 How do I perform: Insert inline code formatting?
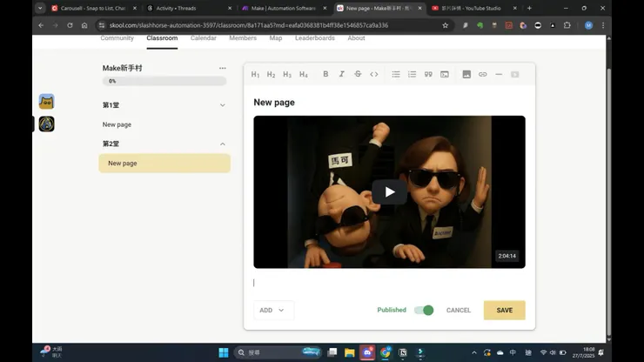tap(374, 75)
